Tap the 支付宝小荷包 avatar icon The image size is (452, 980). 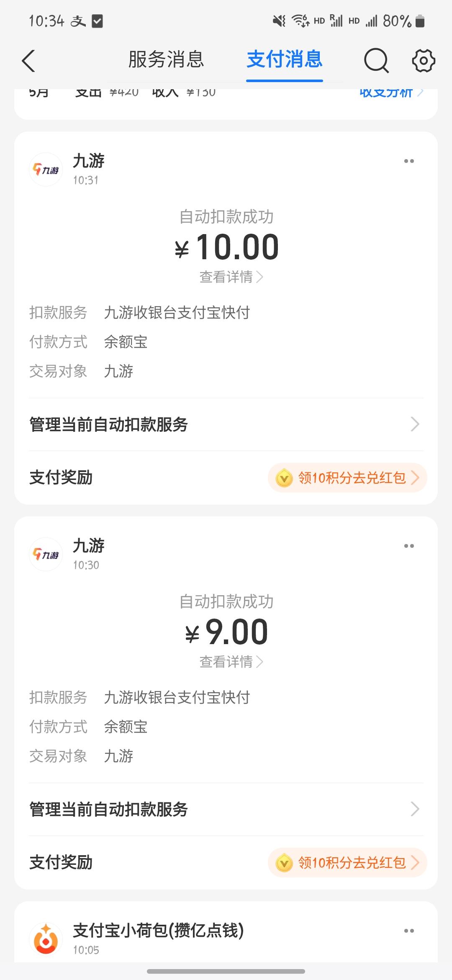pyautogui.click(x=46, y=939)
